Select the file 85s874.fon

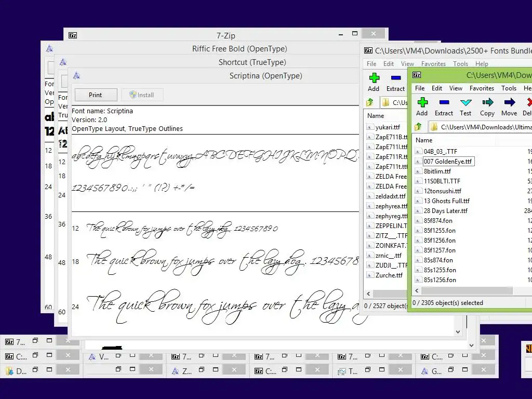click(438, 260)
